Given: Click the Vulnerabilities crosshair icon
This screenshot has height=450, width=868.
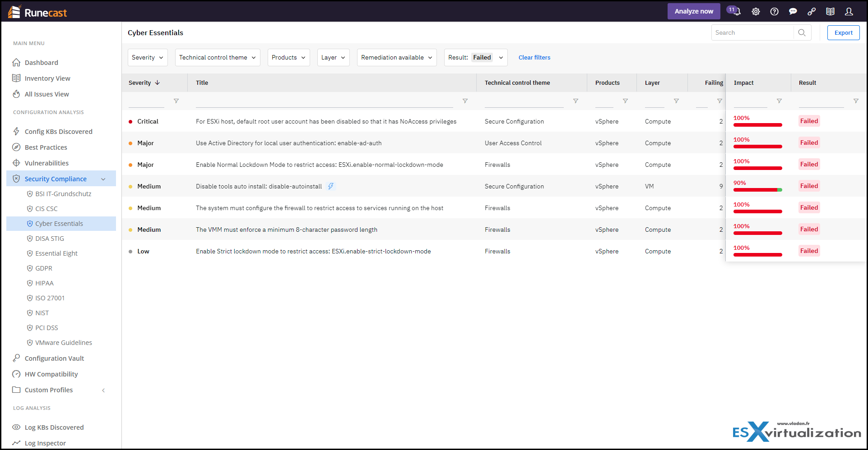Looking at the screenshot, I should click(16, 163).
